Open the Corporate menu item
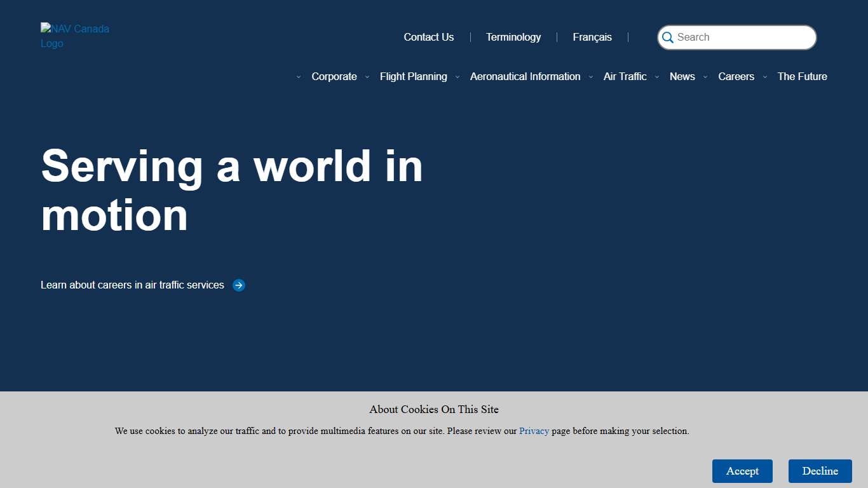 click(334, 76)
